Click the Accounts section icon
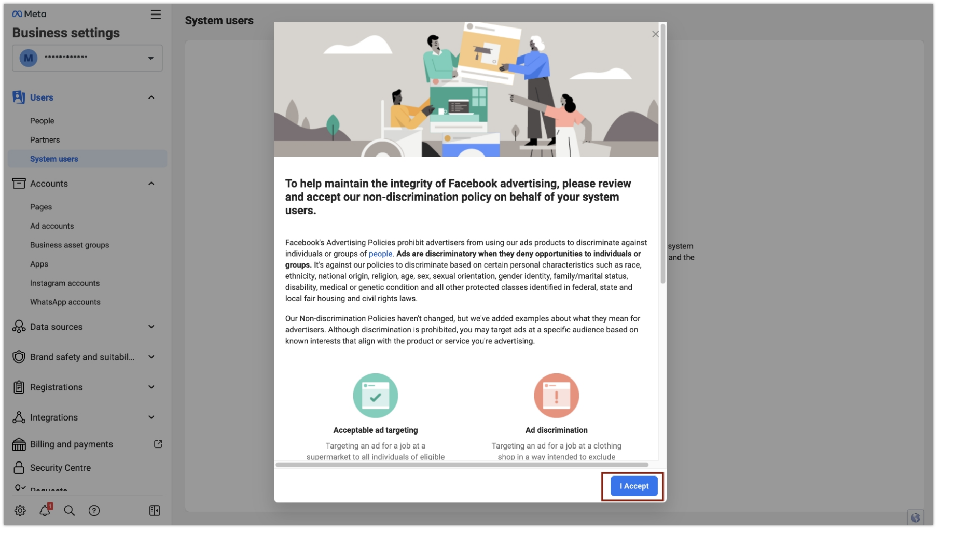This screenshot has width=968, height=560. [x=19, y=184]
